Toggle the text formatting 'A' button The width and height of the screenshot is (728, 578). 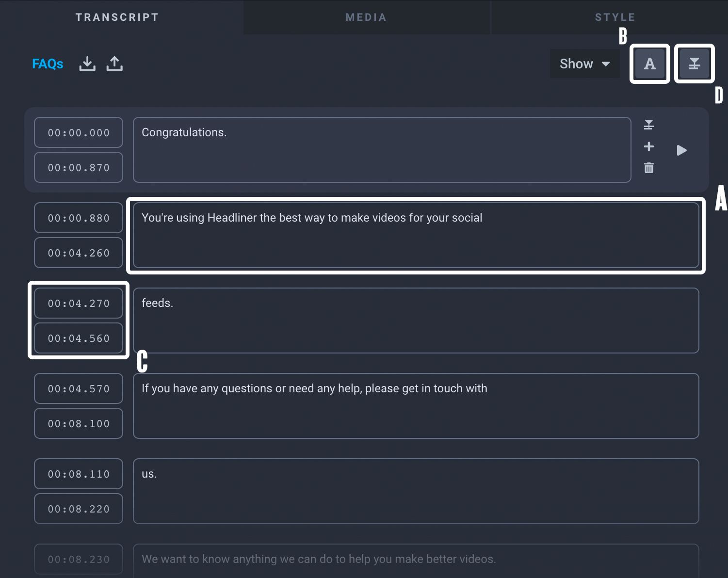649,64
